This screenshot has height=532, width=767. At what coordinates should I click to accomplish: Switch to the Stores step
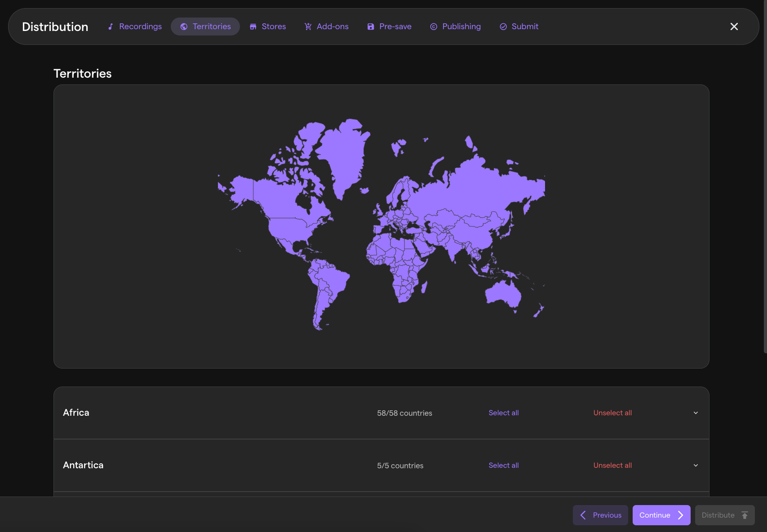[x=268, y=26]
